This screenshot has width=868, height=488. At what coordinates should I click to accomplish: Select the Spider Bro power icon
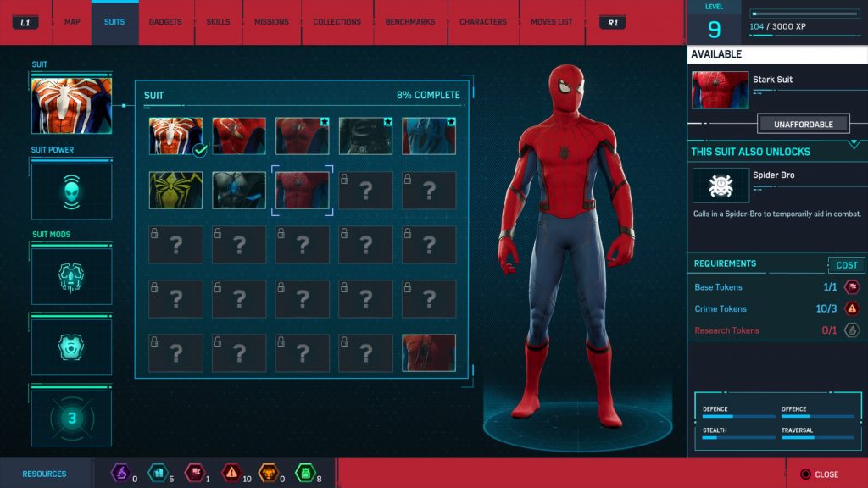pos(721,186)
